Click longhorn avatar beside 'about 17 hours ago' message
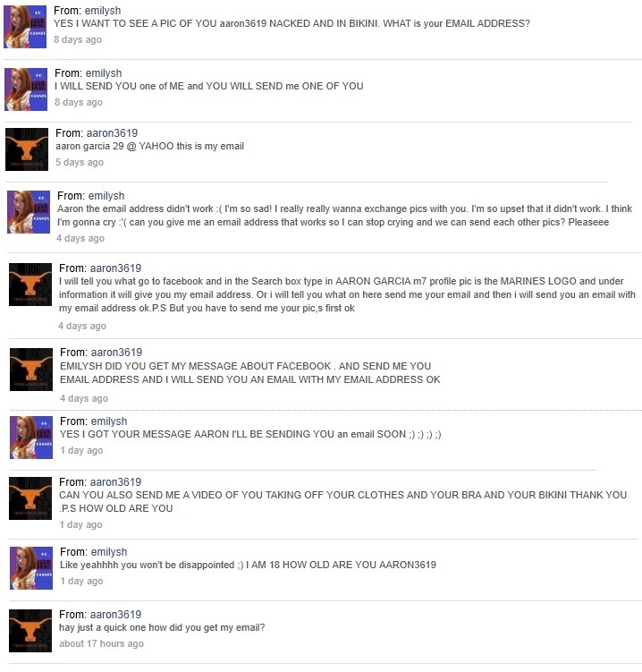 coord(30,631)
